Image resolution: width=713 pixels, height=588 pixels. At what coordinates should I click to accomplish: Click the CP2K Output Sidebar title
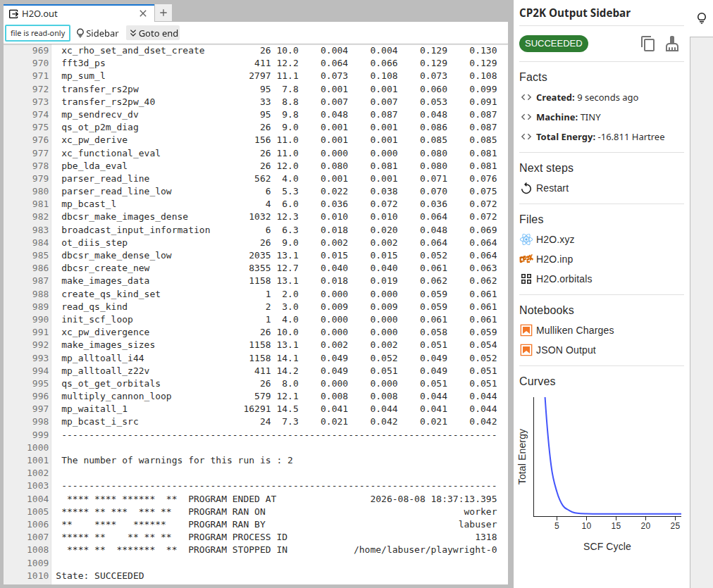575,13
